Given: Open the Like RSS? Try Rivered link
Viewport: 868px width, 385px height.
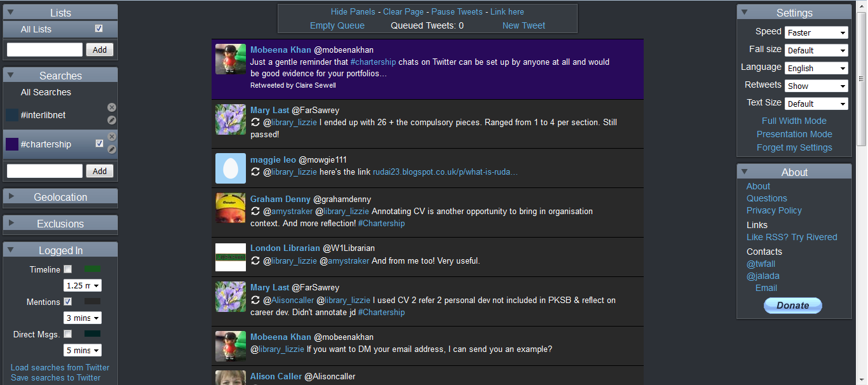Looking at the screenshot, I should click(792, 237).
